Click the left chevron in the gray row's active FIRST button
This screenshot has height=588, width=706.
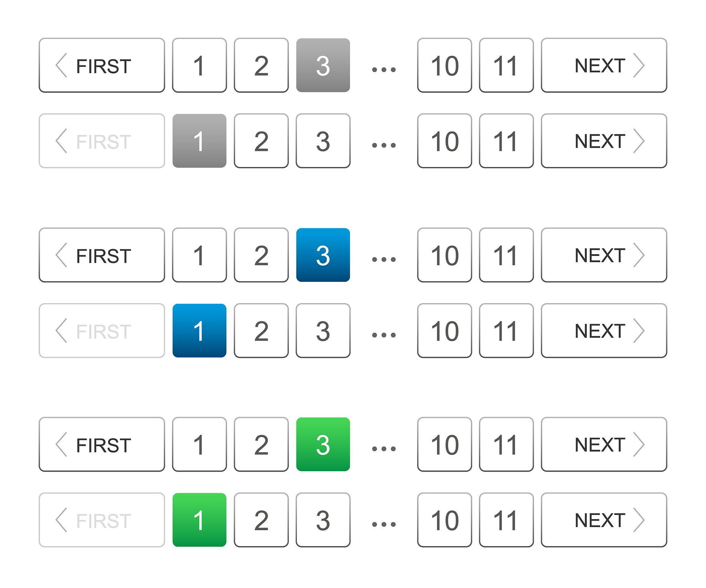[61, 65]
